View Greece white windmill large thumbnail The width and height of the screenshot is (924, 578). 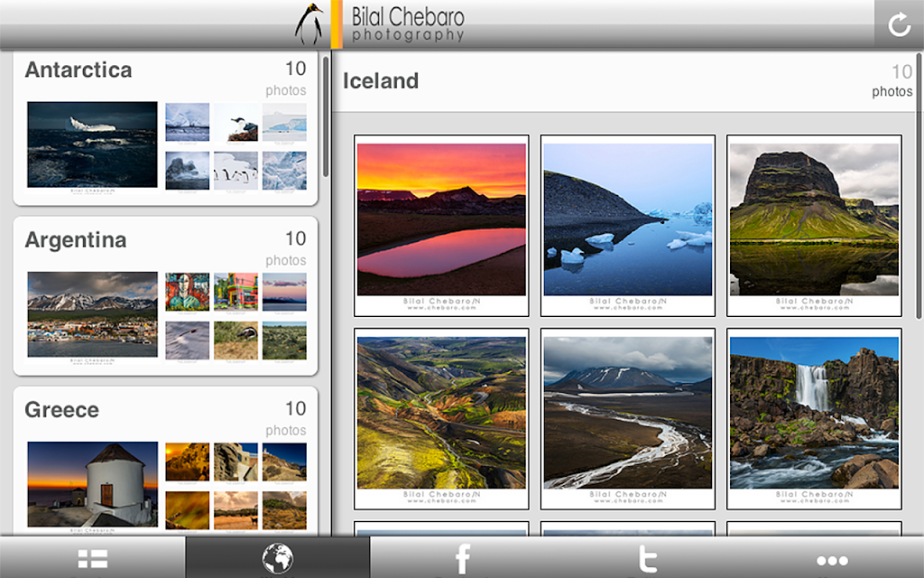[x=93, y=484]
